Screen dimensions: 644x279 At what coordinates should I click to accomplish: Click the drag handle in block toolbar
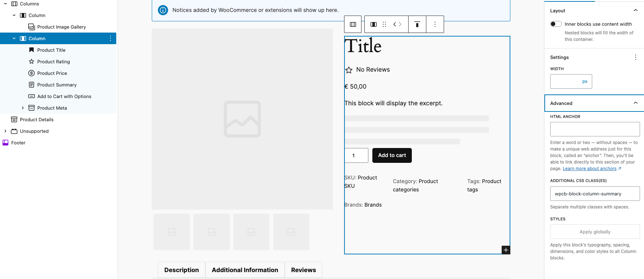[384, 24]
